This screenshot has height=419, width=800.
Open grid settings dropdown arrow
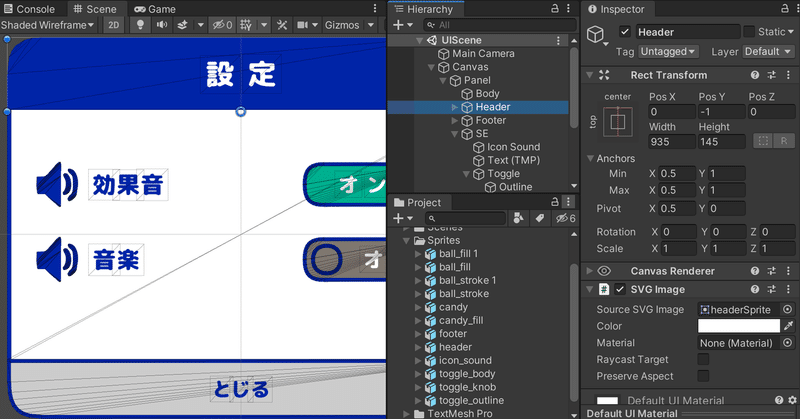(264, 24)
